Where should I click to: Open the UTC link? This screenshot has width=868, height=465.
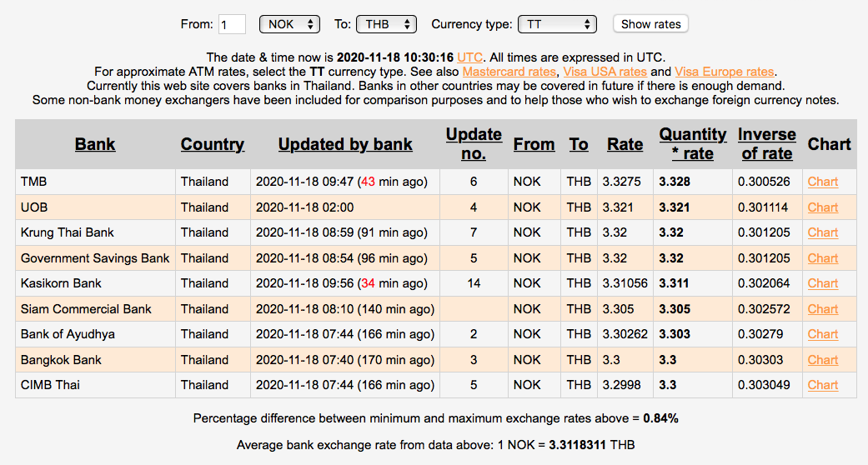point(469,57)
